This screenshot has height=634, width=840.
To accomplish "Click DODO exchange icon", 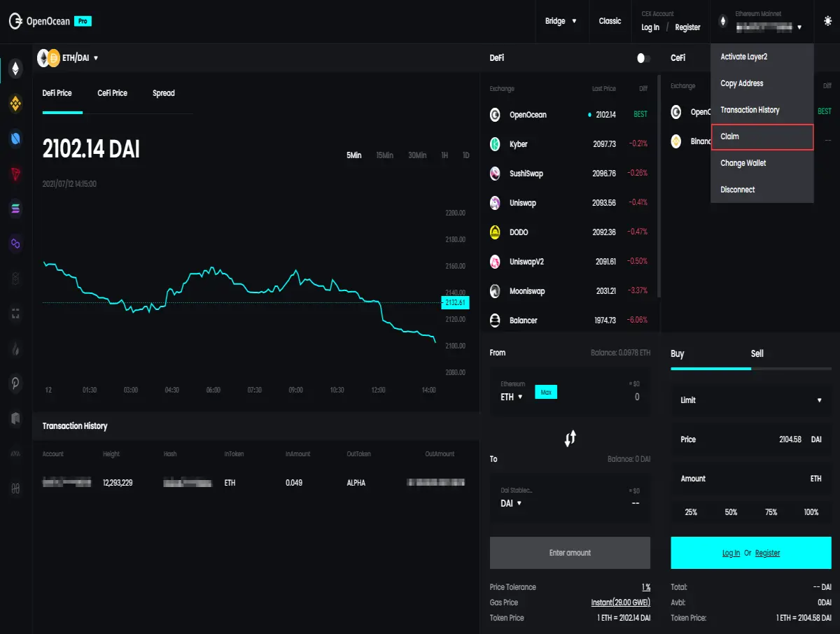I will [495, 232].
